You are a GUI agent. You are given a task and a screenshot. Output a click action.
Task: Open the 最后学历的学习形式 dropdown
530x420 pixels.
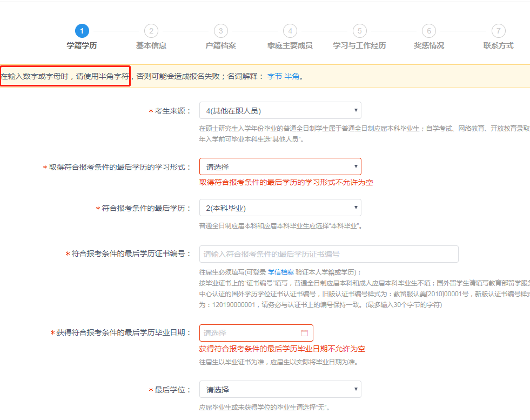point(280,166)
